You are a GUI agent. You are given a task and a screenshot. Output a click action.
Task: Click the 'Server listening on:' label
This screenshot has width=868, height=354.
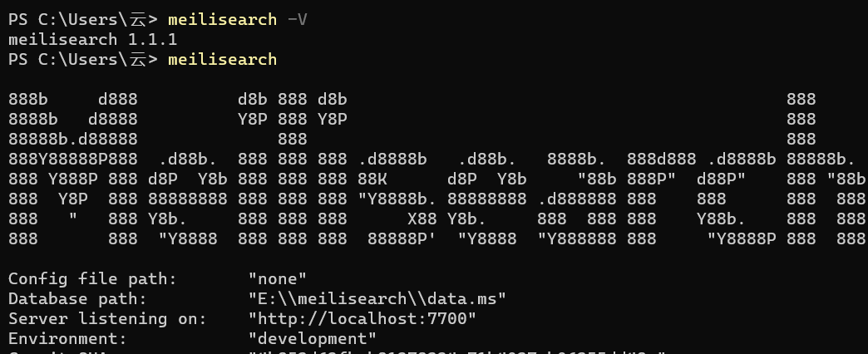click(107, 318)
